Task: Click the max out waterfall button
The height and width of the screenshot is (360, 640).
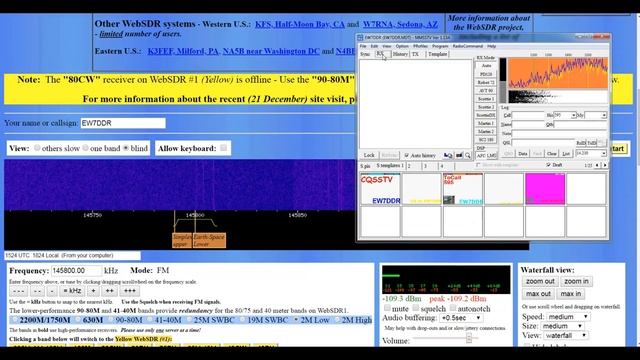Action: click(x=538, y=294)
